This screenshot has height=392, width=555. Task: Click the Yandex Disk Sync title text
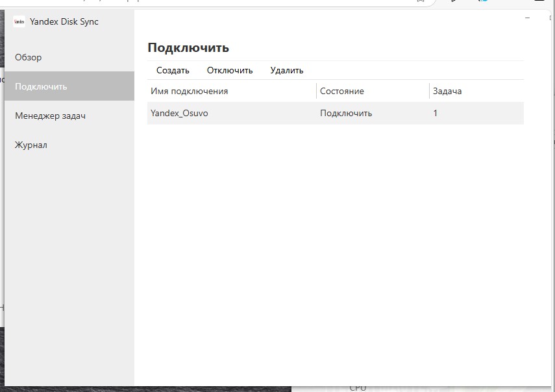pos(64,21)
